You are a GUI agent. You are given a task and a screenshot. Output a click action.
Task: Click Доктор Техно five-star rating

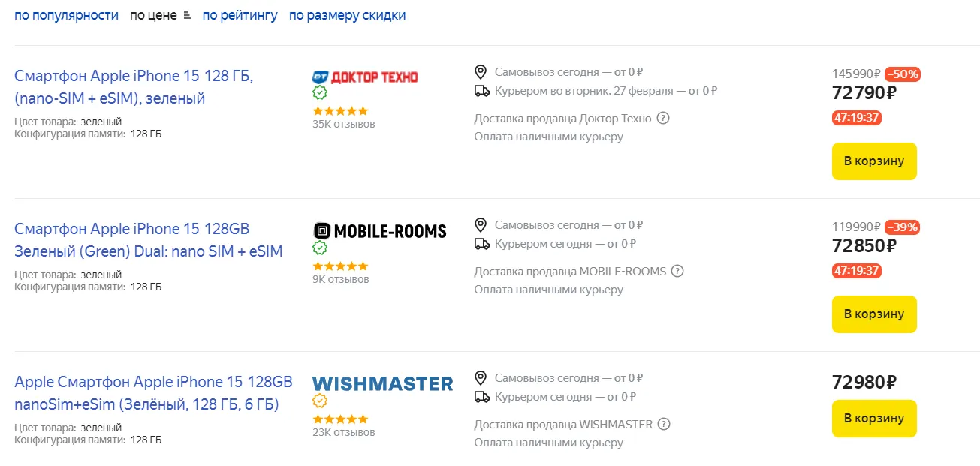[340, 110]
